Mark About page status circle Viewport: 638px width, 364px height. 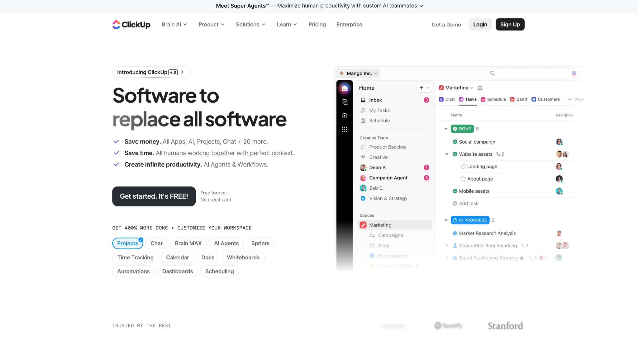pyautogui.click(x=463, y=179)
